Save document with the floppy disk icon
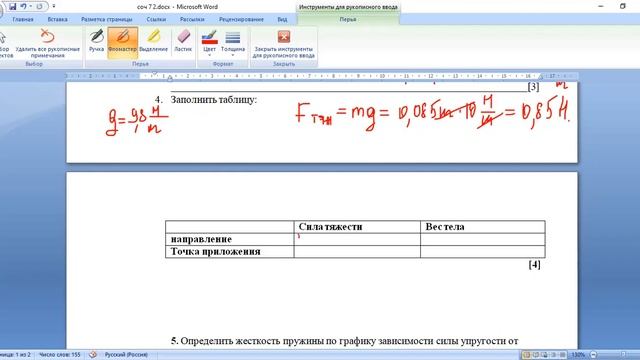 click(12, 7)
